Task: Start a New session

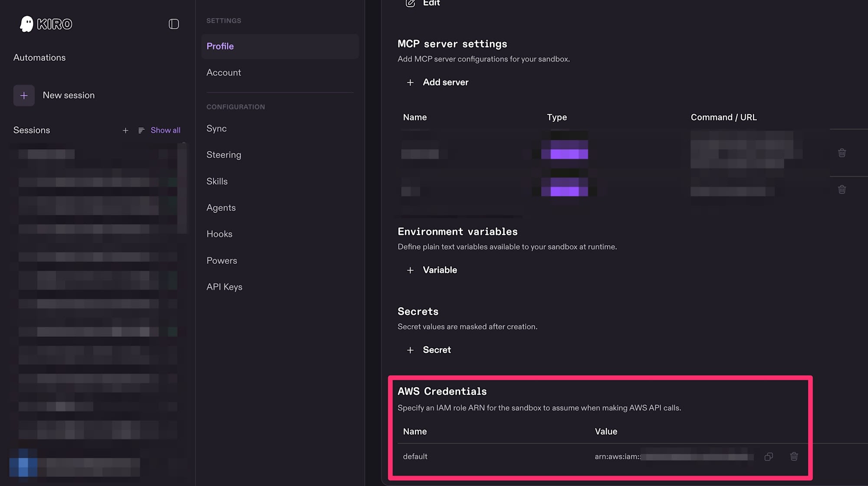Action: (69, 95)
